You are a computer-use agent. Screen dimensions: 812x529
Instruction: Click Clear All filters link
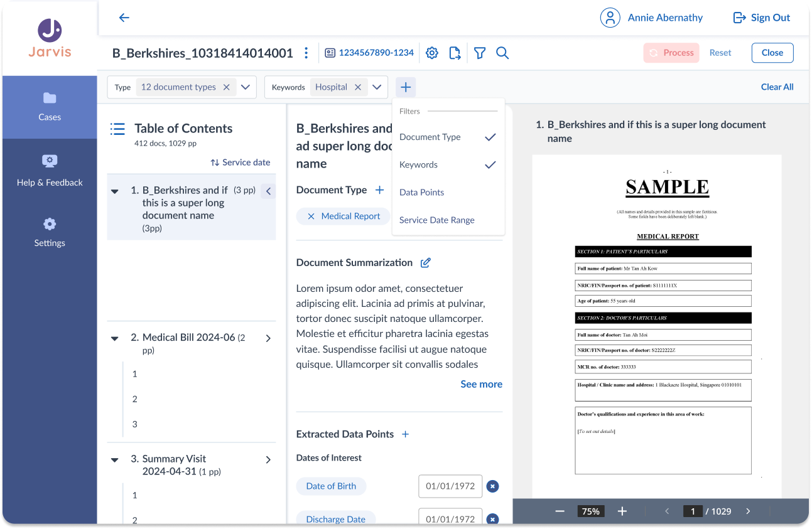tap(777, 87)
